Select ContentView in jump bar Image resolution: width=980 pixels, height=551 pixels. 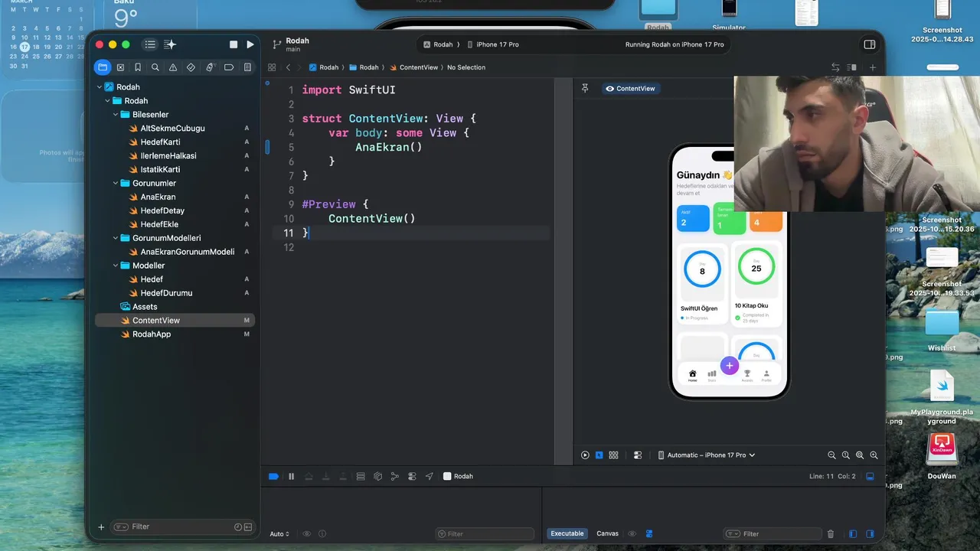pos(413,67)
